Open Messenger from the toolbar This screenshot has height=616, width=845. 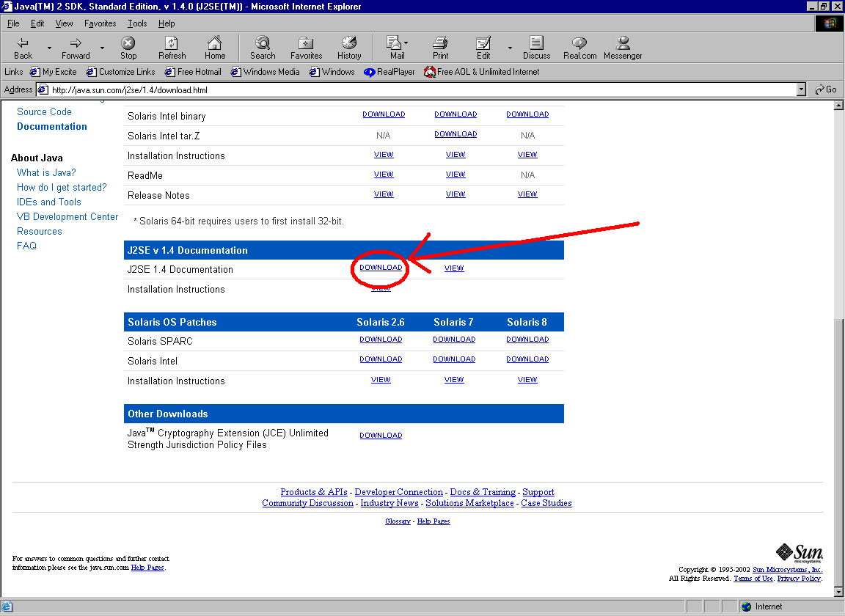623,48
